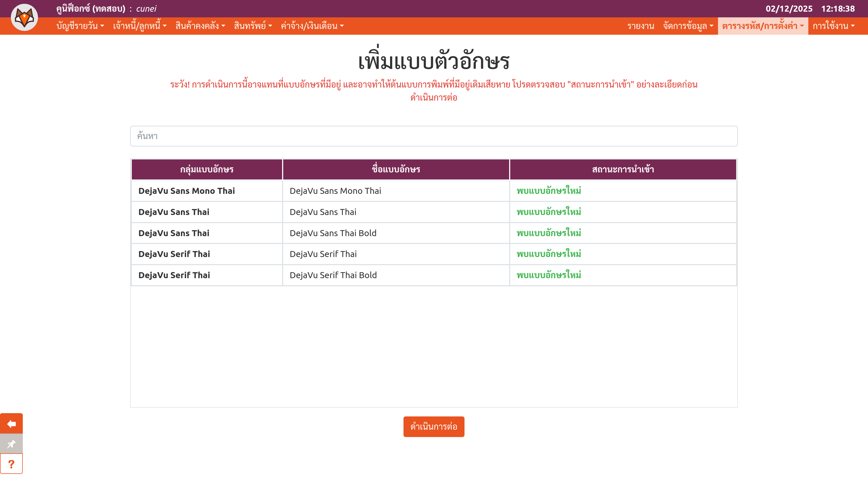Click the กลุ่มแบบอักษร column header
The image size is (868, 488).
click(206, 169)
